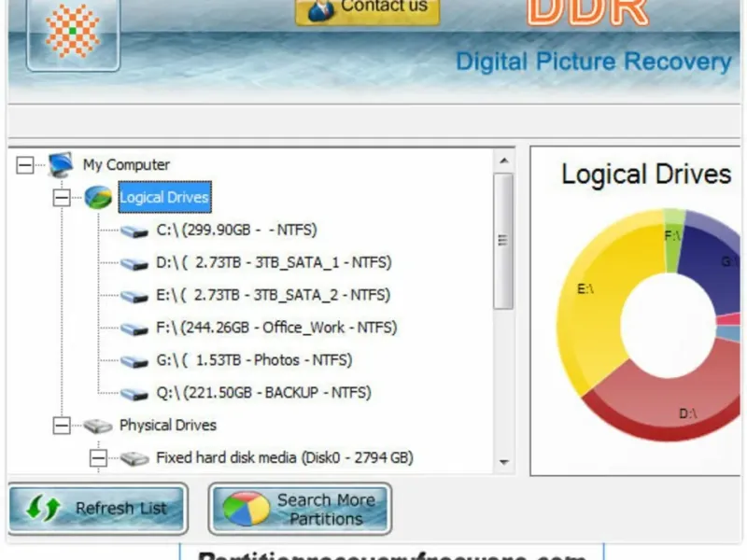Image resolution: width=747 pixels, height=560 pixels.
Task: Click the Physical Drives disk icon
Action: (98, 426)
